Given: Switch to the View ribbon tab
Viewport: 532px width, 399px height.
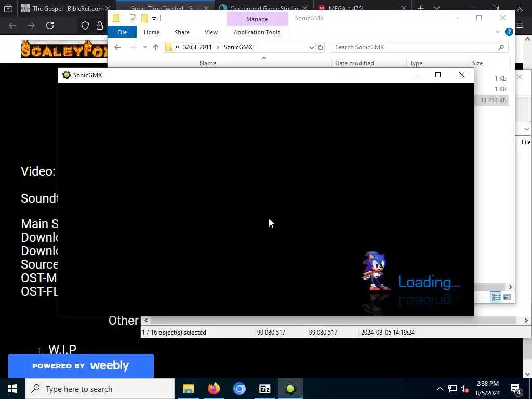Looking at the screenshot, I should [211, 32].
